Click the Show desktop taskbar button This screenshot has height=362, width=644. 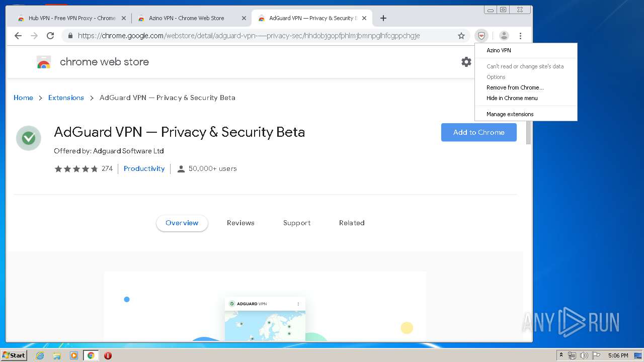638,355
